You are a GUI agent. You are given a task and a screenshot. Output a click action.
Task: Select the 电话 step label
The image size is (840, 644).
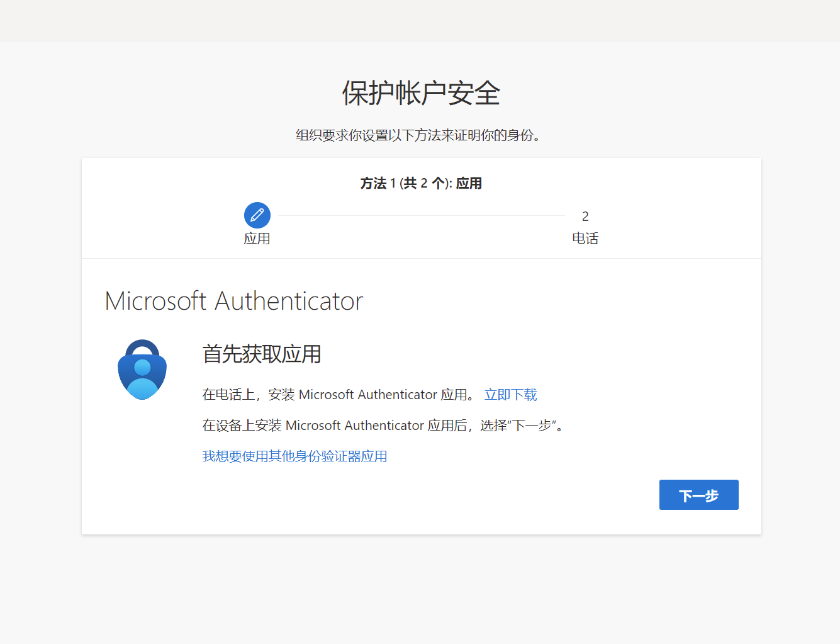pyautogui.click(x=585, y=239)
